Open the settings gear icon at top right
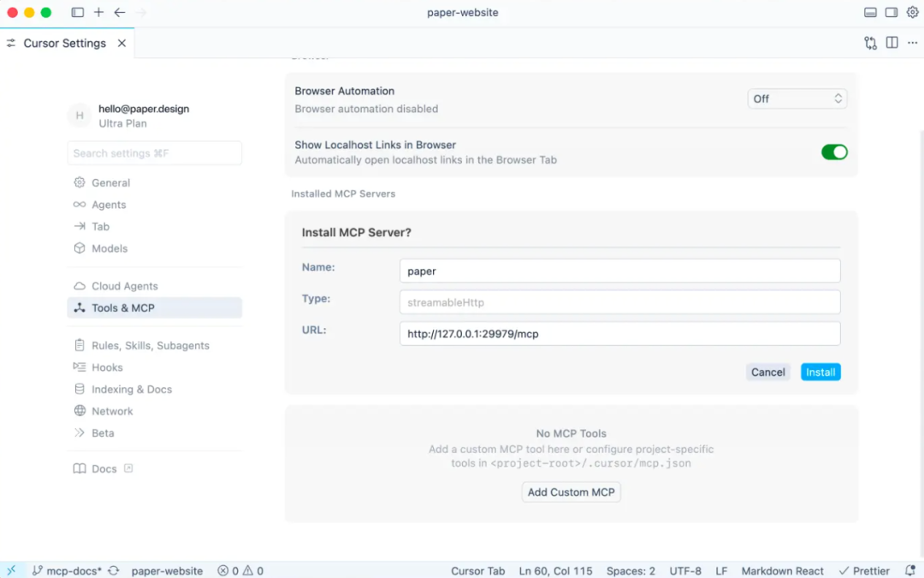Image resolution: width=924 pixels, height=578 pixels. click(912, 13)
